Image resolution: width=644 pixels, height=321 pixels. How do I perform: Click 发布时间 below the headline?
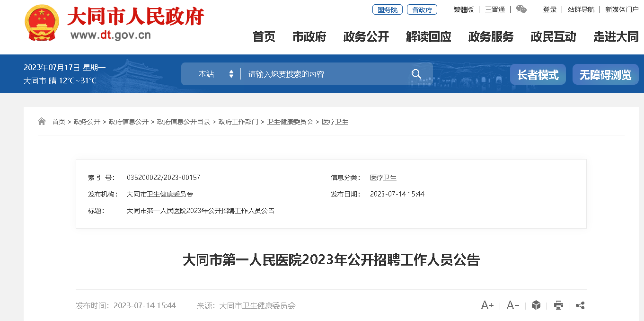point(126,305)
